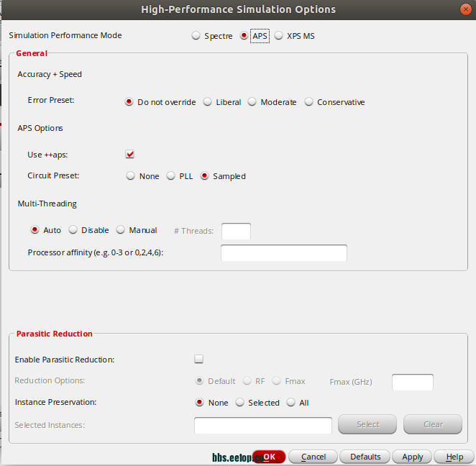Set Error Preset to Liberal
This screenshot has height=466, width=476.
(208, 102)
